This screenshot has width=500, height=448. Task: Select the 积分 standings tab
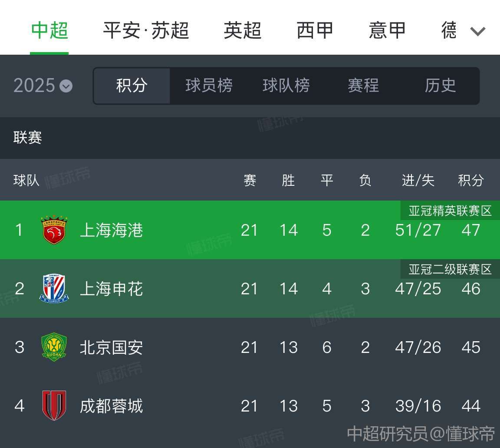coord(132,86)
